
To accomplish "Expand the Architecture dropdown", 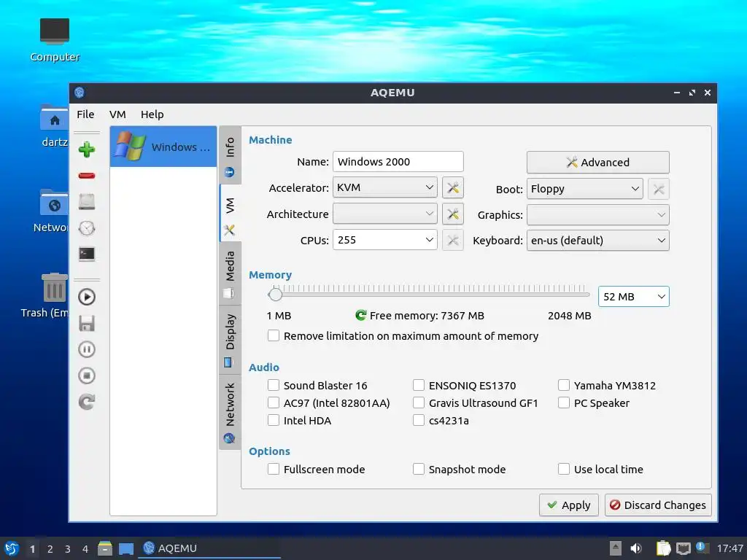I will pyautogui.click(x=385, y=214).
